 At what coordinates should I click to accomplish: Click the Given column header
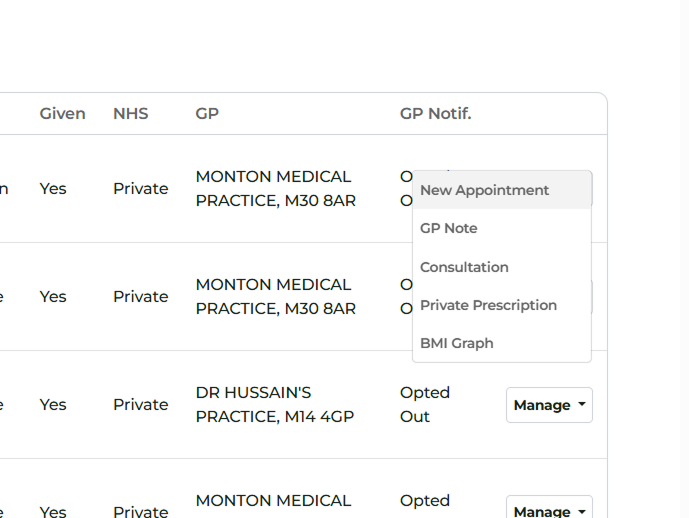pos(62,114)
